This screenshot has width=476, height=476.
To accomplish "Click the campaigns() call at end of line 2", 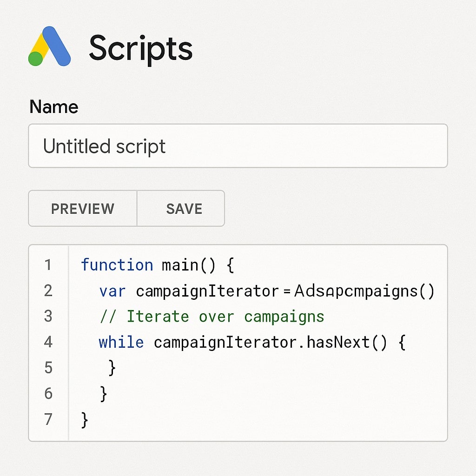I will tap(364, 291).
